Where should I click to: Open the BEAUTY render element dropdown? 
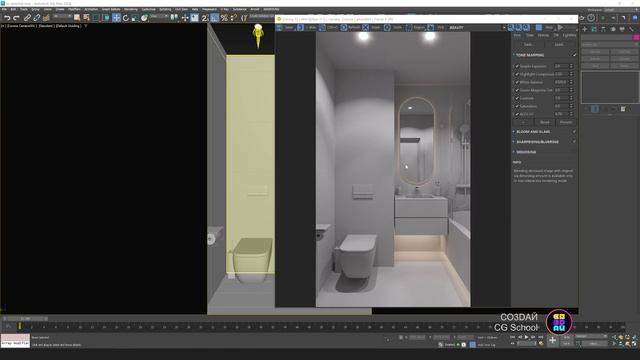[x=477, y=27]
